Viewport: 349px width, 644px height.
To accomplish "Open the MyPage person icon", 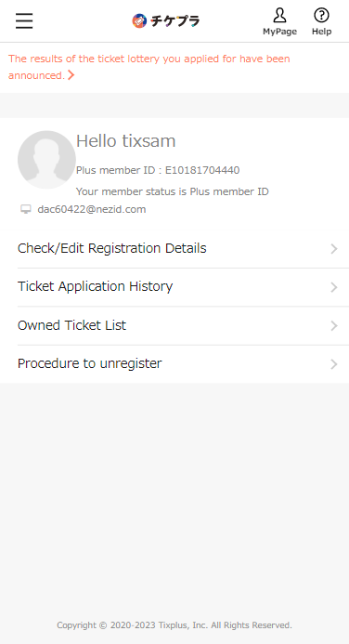I will [279, 16].
